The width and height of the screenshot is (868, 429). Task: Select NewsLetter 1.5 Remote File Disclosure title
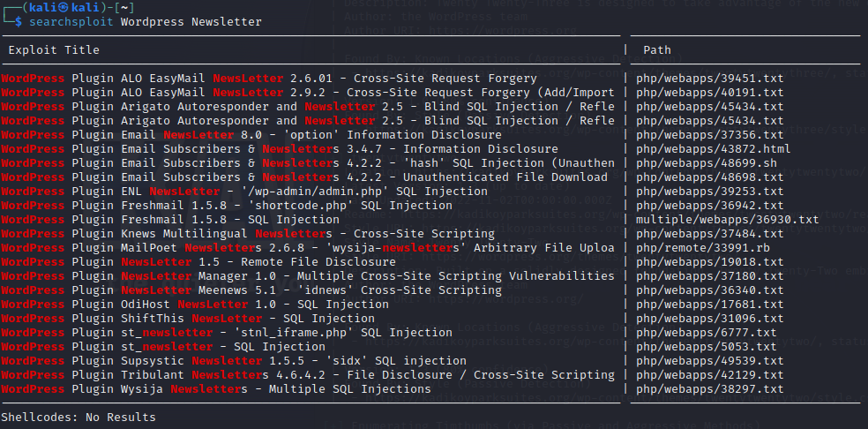[x=198, y=262]
